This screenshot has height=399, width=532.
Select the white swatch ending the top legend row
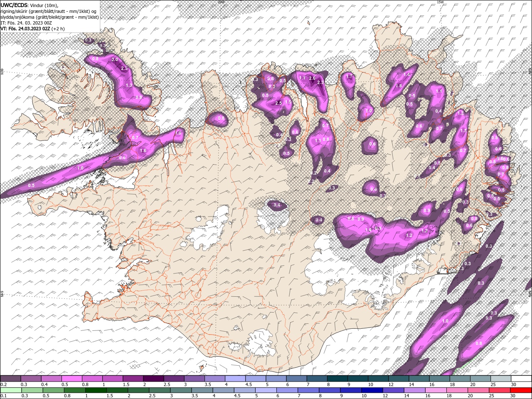coord(521,379)
